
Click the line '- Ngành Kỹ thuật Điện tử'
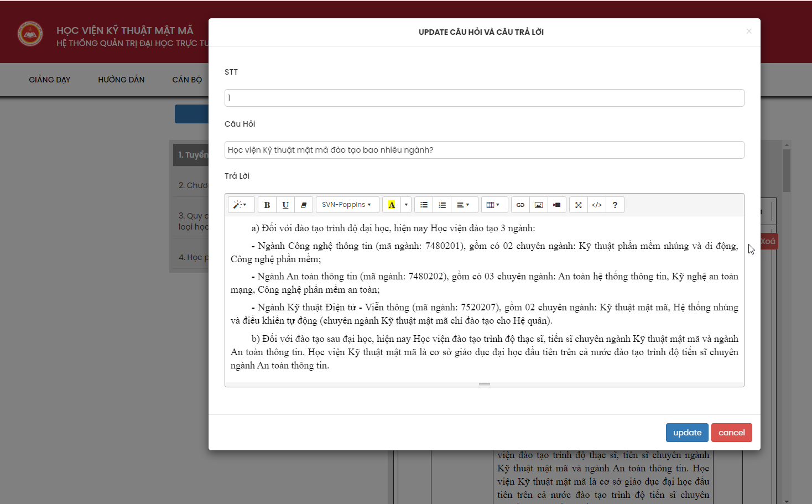(485, 314)
